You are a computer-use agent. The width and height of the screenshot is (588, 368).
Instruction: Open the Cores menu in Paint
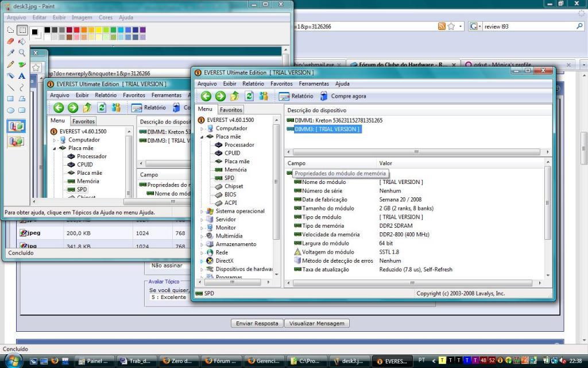tap(106, 17)
